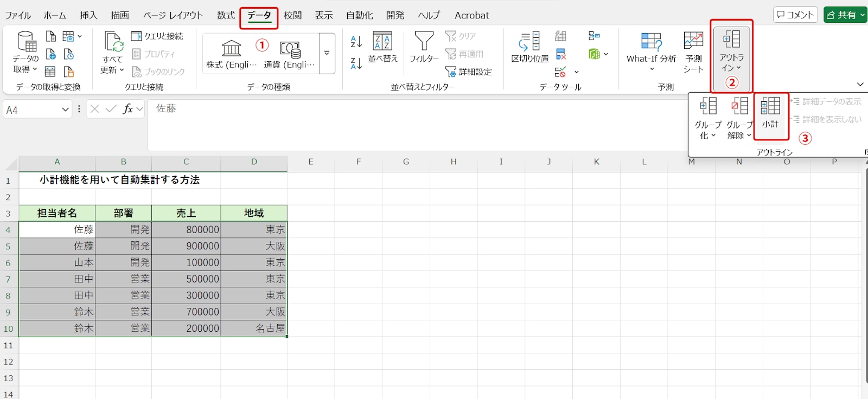Open the 並べ替え sort dialog
Viewport: 868px width, 399px height.
click(382, 48)
